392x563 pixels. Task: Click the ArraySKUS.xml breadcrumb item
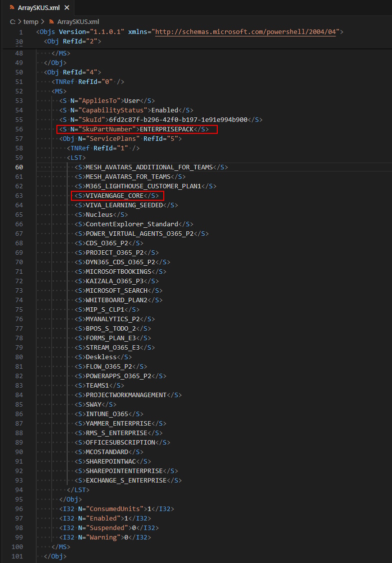[x=78, y=21]
